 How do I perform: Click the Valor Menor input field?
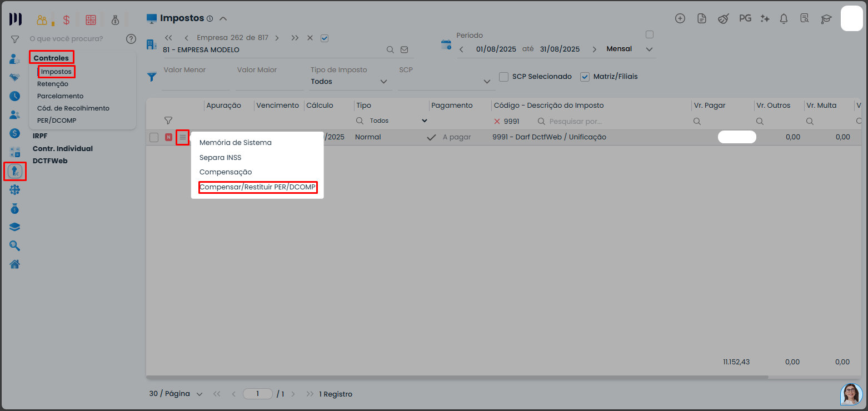click(x=195, y=82)
